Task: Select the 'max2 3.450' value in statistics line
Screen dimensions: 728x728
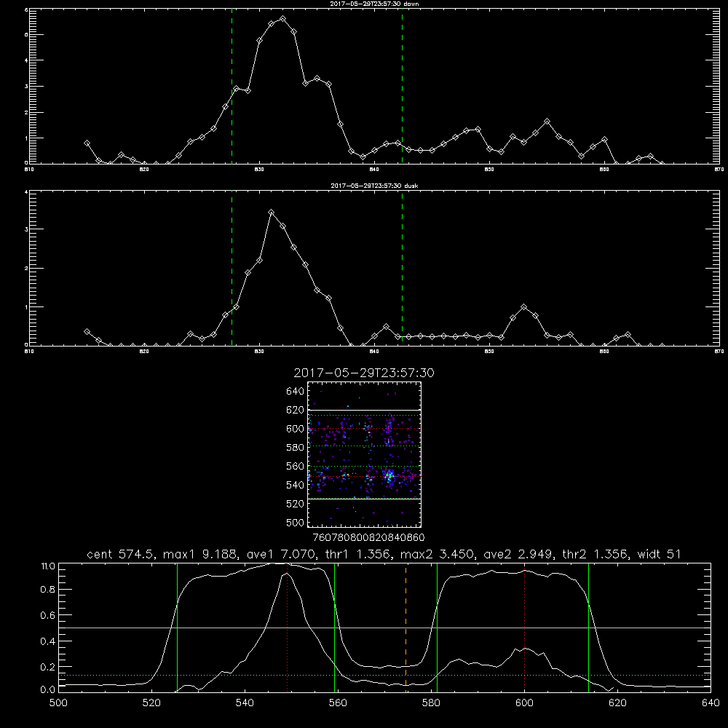Action: click(x=437, y=554)
